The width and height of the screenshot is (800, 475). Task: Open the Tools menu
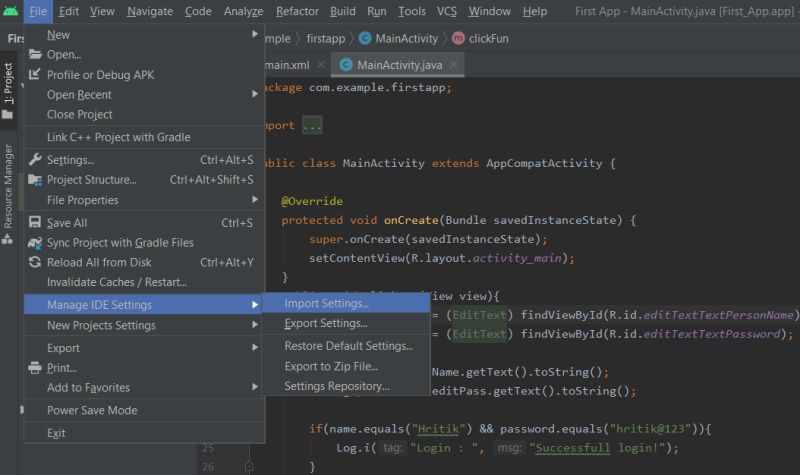[412, 11]
